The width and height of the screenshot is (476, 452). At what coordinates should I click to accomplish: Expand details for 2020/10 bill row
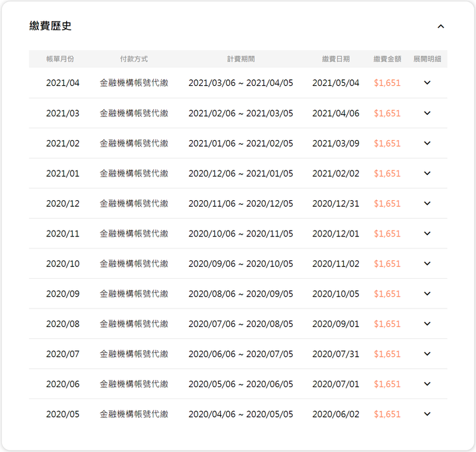pos(427,263)
